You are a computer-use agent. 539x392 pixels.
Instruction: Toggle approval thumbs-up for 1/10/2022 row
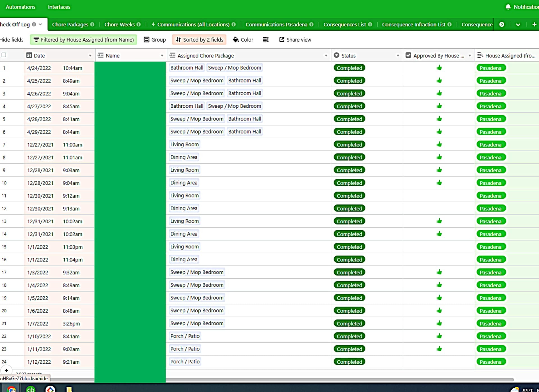[x=439, y=336]
